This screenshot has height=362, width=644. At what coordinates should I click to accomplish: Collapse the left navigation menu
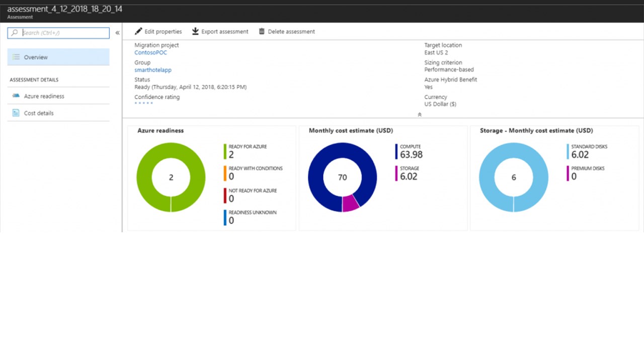coord(117,33)
